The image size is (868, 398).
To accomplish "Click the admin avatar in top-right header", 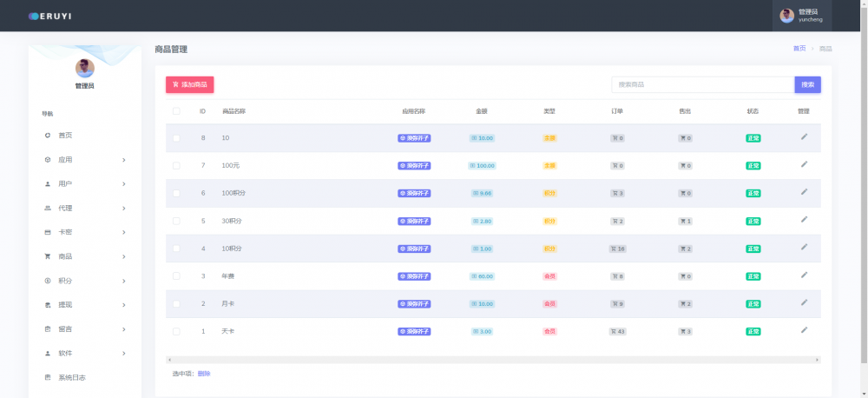I will click(786, 16).
